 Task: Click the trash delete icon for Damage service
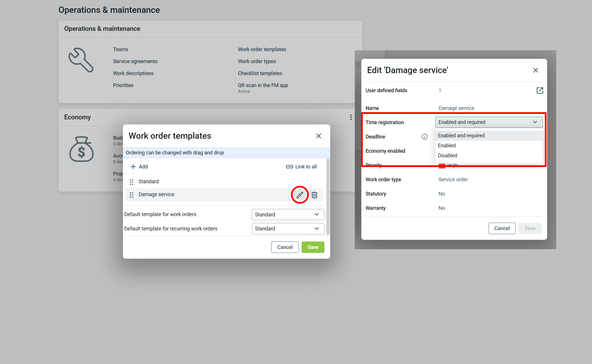click(x=314, y=195)
